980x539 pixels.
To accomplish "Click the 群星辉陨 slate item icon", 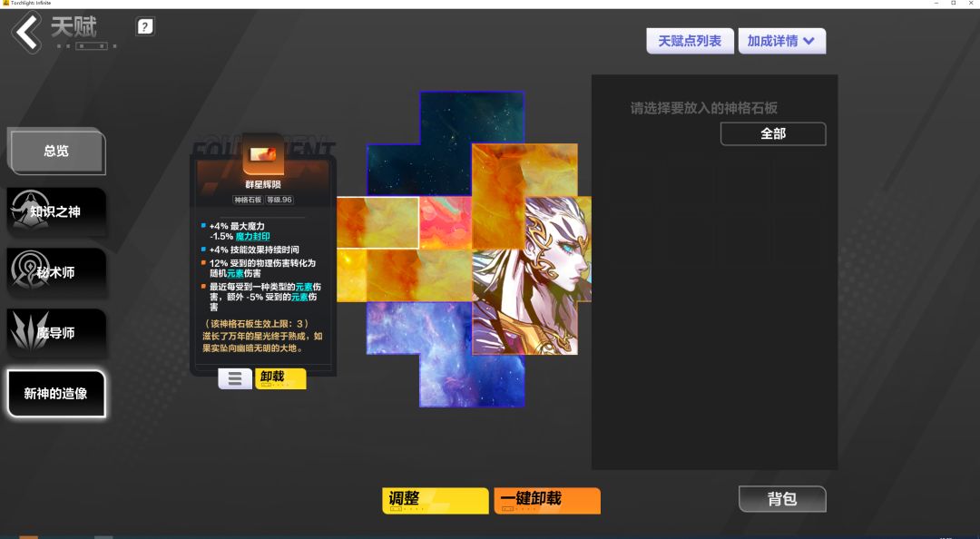I will pos(263,155).
